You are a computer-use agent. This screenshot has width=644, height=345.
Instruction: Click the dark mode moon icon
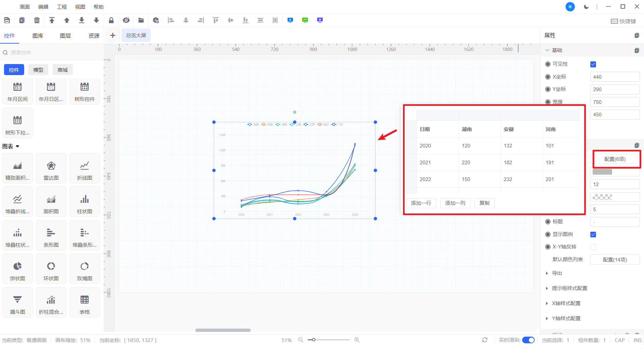586,7
